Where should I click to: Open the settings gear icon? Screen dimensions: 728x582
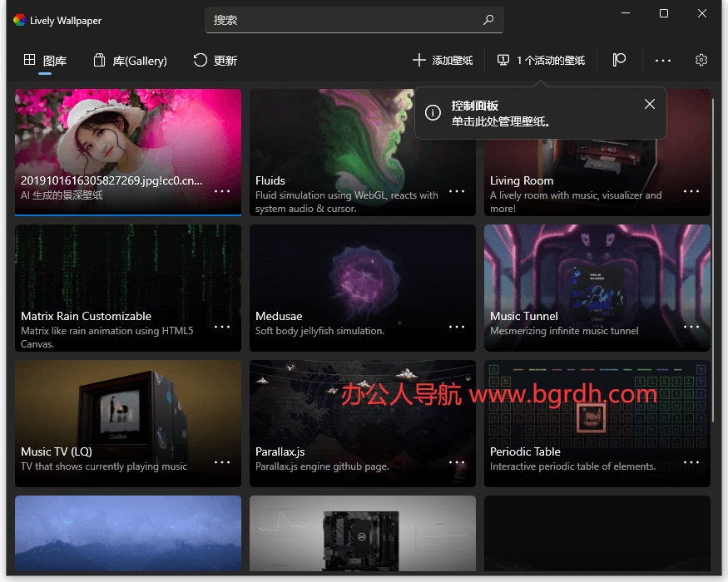[701, 60]
